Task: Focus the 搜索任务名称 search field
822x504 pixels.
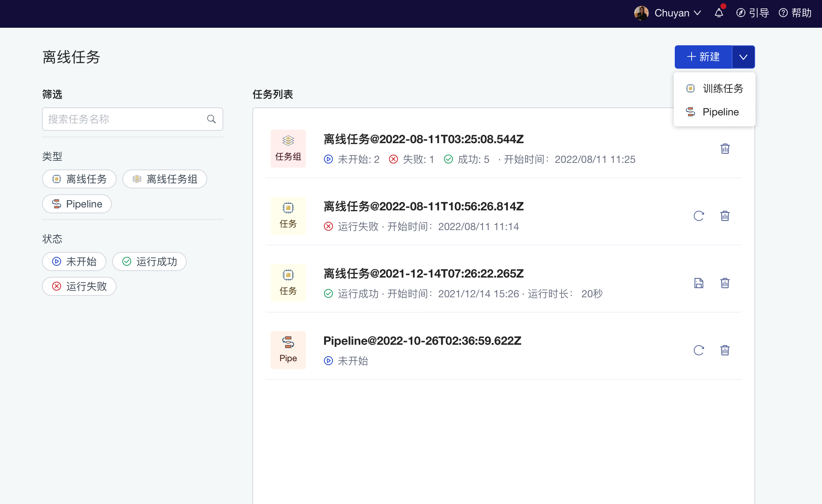Action: pos(133,119)
